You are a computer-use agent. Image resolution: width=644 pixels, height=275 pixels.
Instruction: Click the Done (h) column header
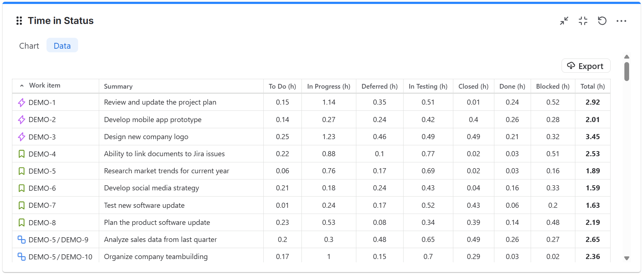512,86
